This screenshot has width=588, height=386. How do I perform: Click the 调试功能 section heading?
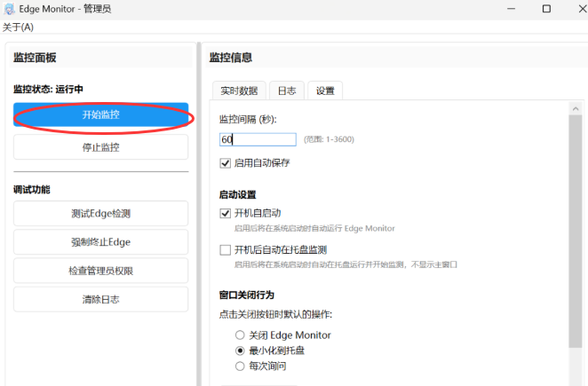point(32,190)
